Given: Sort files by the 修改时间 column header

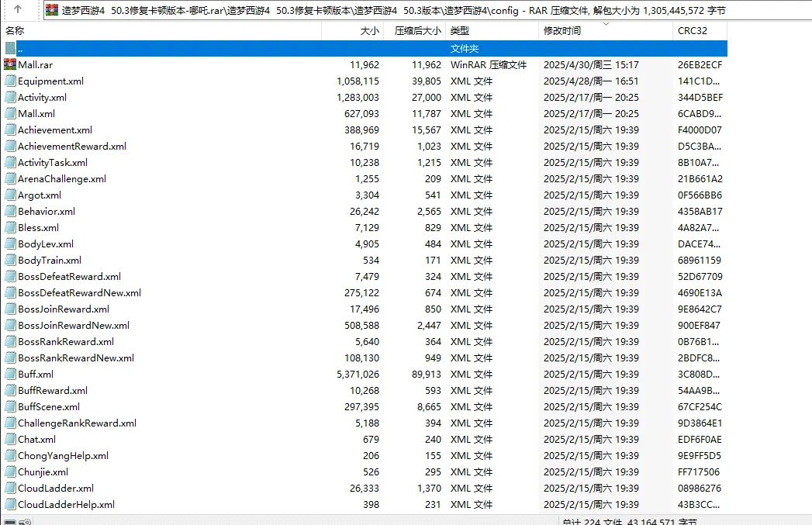Looking at the screenshot, I should point(606,30).
